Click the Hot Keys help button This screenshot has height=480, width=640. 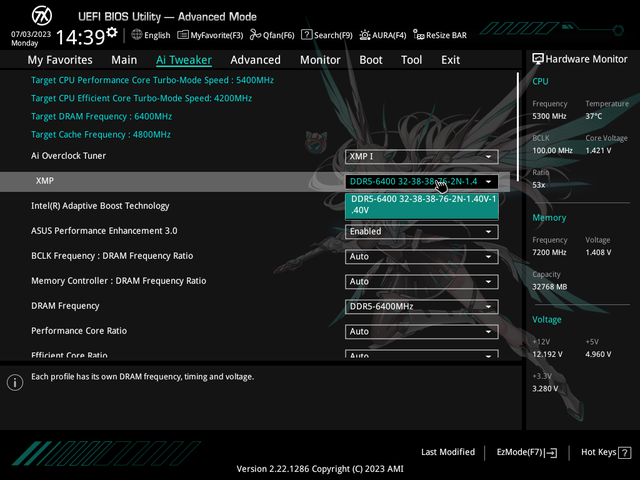(604, 452)
